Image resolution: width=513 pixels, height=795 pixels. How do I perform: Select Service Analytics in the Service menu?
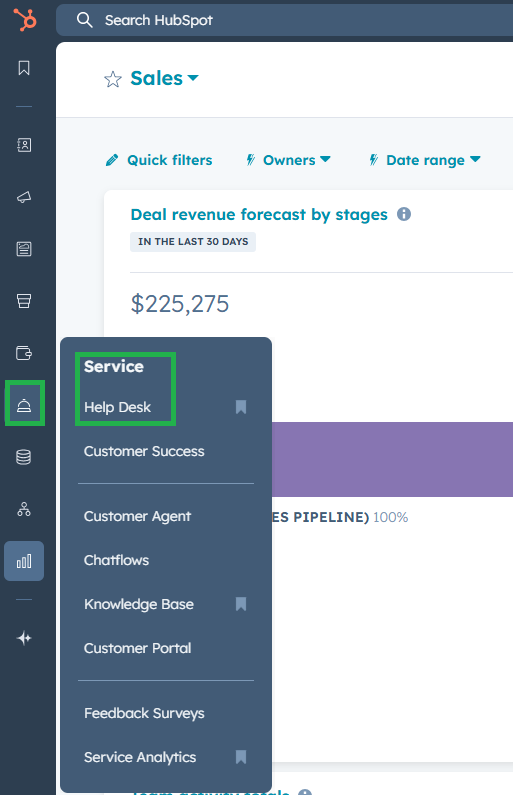(x=140, y=757)
